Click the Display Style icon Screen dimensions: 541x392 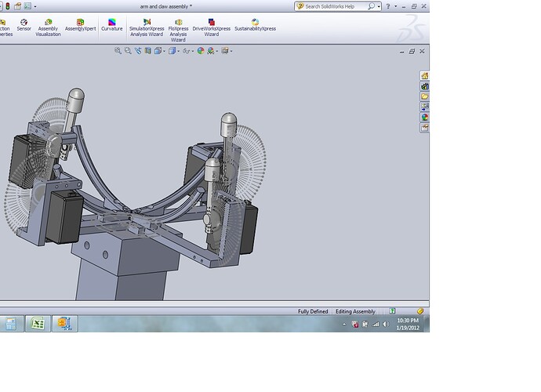pos(172,51)
